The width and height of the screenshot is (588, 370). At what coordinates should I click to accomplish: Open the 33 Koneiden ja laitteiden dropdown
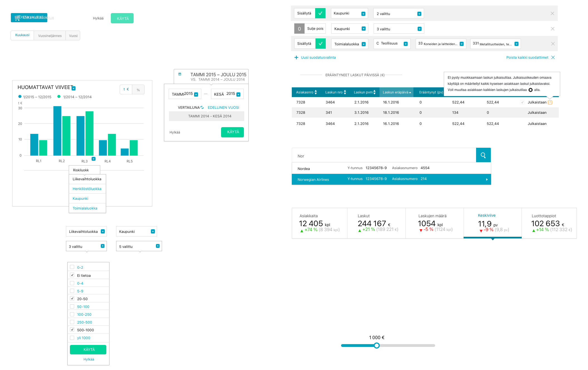(x=441, y=44)
